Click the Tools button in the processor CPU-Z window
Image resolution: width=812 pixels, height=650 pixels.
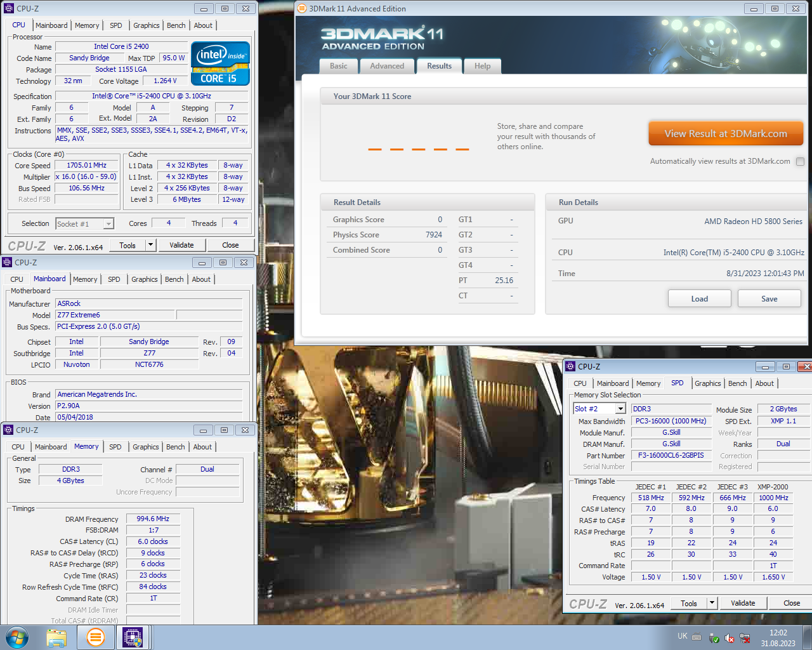128,245
